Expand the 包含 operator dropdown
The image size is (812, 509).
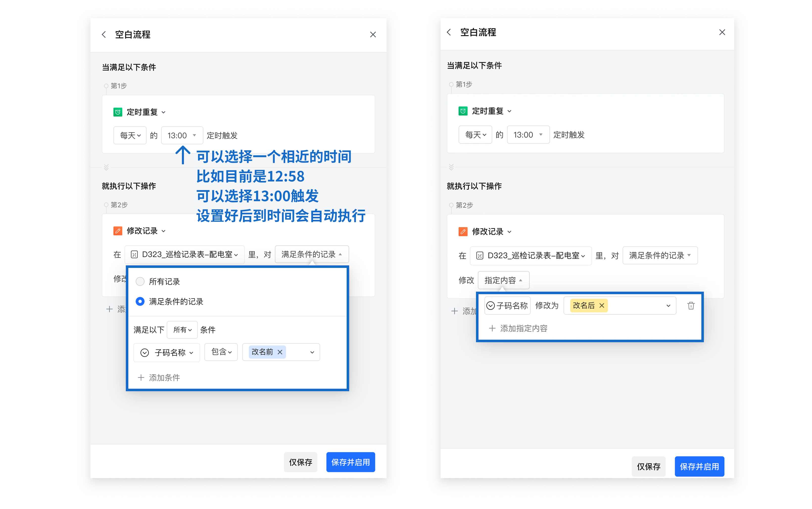point(221,352)
